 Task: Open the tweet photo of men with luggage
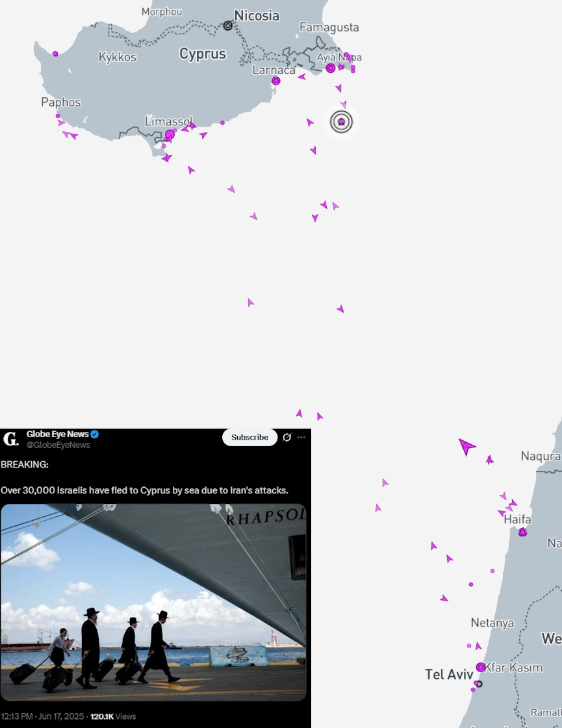pos(153,602)
